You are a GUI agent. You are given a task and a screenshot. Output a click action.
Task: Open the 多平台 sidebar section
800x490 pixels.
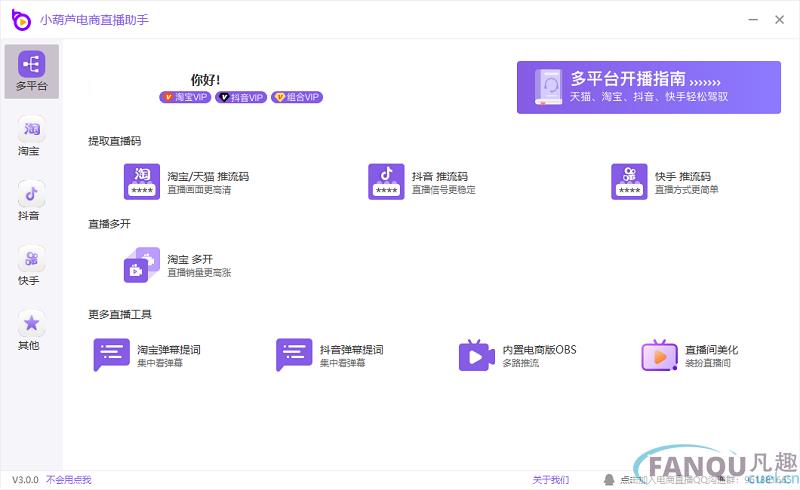click(32, 71)
